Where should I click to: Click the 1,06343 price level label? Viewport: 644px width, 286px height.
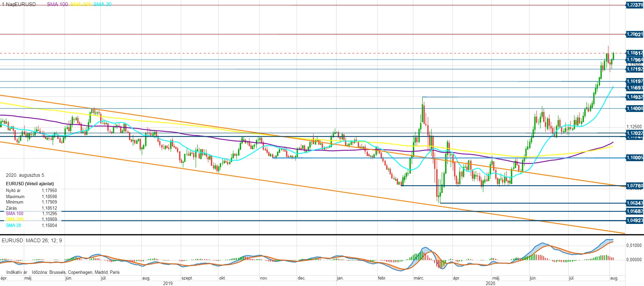(634, 203)
